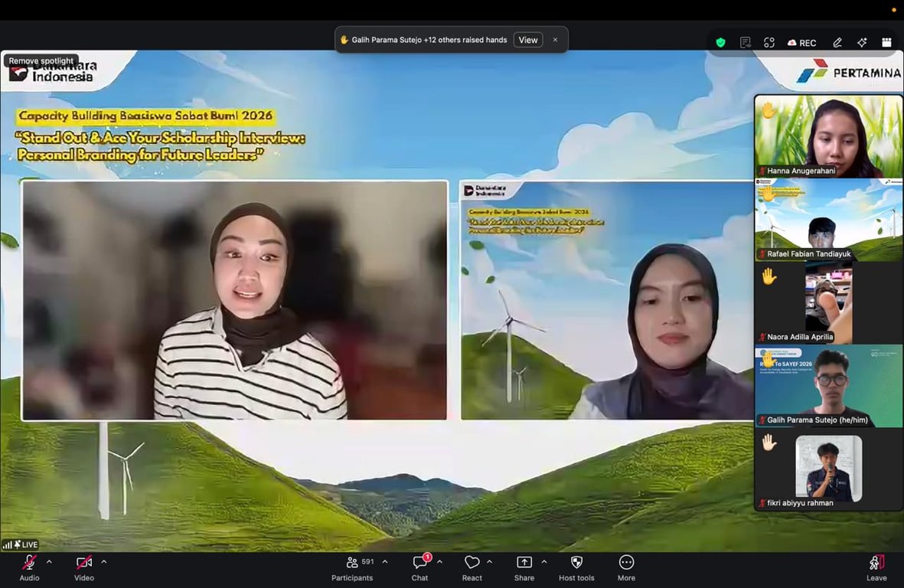
Task: Expand audio options caret
Action: tap(49, 561)
